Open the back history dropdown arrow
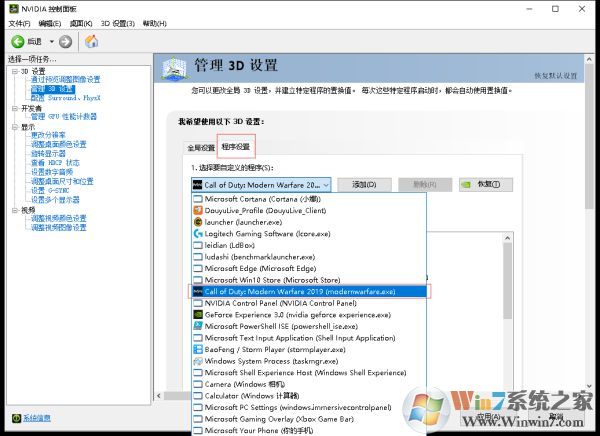This screenshot has height=436, width=600. (x=52, y=41)
